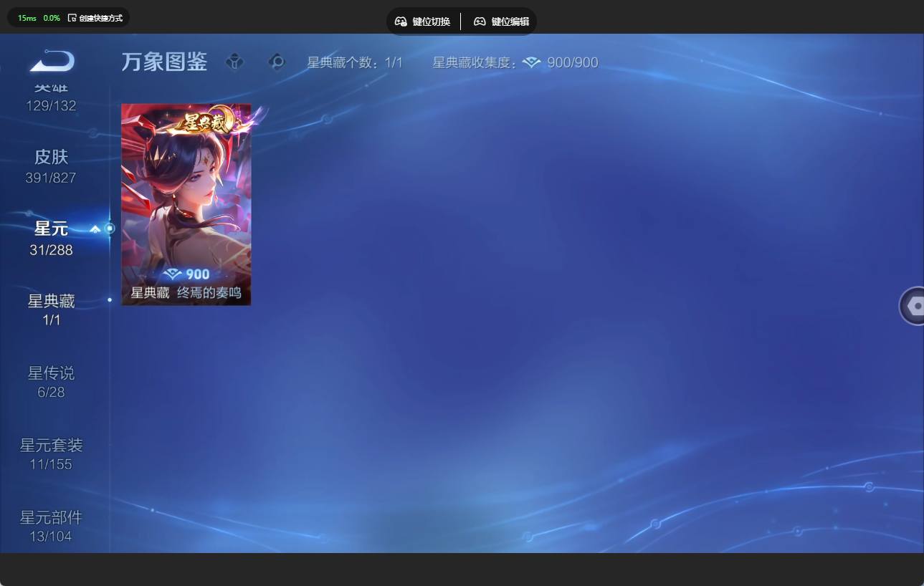The image size is (924, 586).
Task: Select the 星元 31/288 category
Action: (x=51, y=239)
